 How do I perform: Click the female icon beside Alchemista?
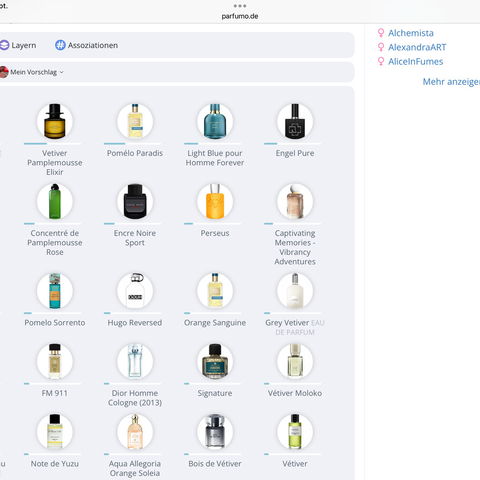[381, 33]
